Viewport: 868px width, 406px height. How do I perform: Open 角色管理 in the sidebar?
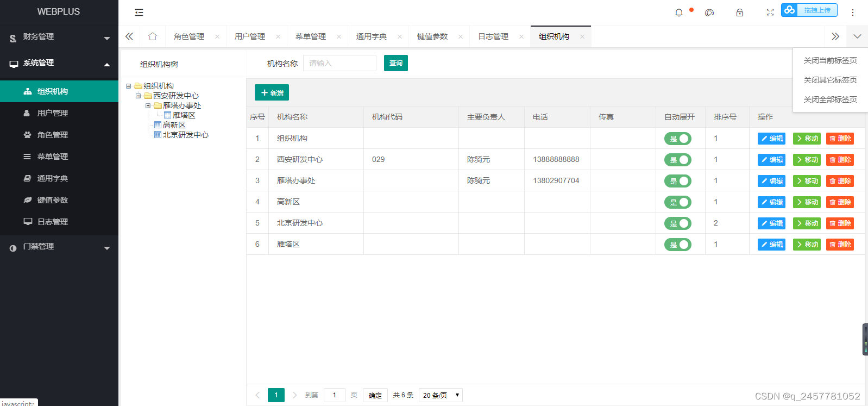tap(59, 135)
